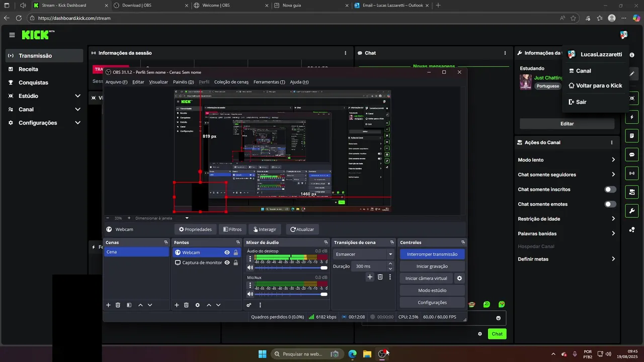Image resolution: width=644 pixels, height=362 pixels.
Task: Mute the Mic/Aux speaker icon
Action: (250, 294)
